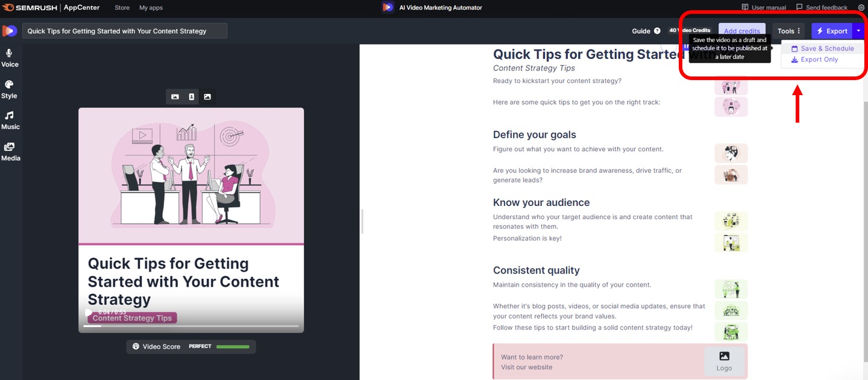Click the Add credits button

[741, 31]
